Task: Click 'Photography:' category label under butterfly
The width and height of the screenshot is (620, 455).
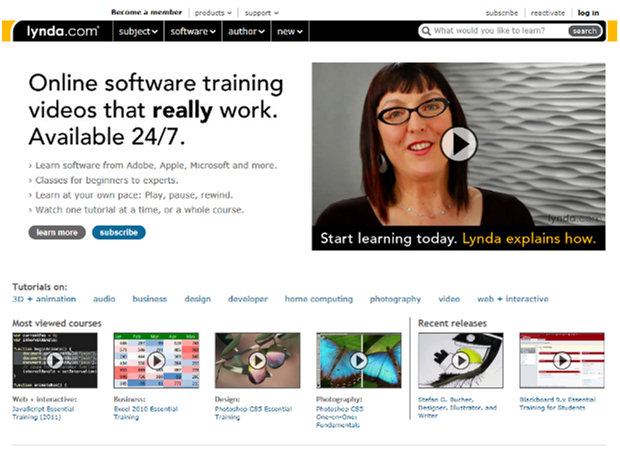Action: pos(339,399)
